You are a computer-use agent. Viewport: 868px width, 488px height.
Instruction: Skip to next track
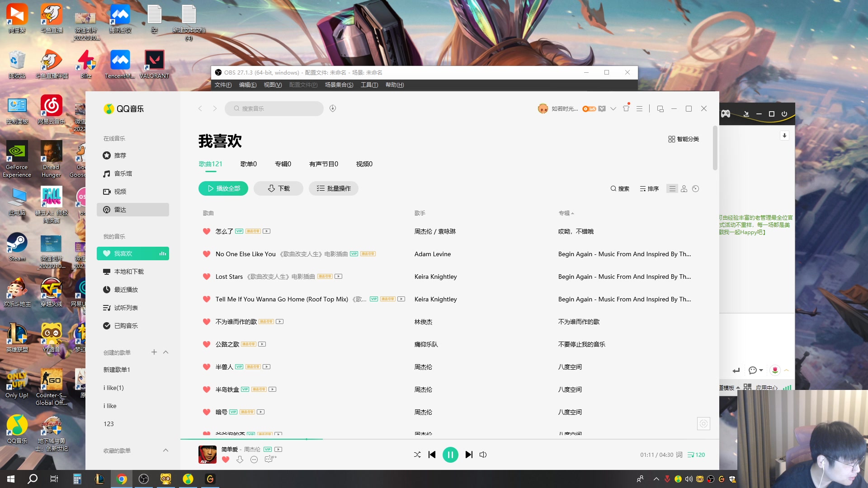click(469, 455)
